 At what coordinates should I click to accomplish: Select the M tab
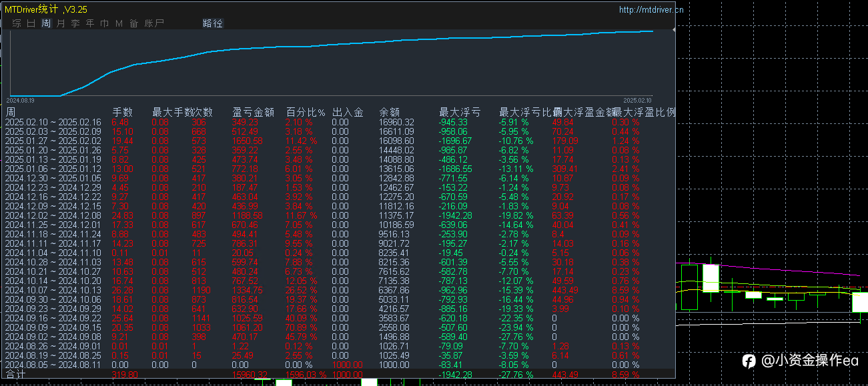119,23
